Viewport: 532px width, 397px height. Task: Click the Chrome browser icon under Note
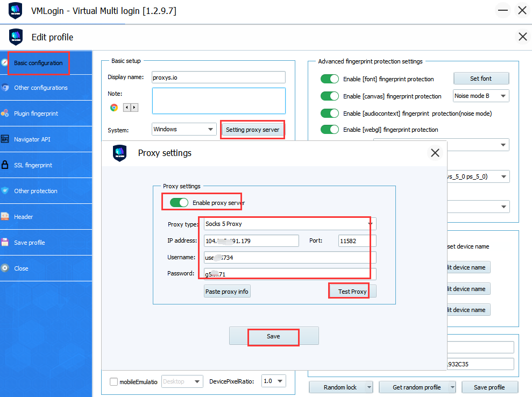(114, 108)
